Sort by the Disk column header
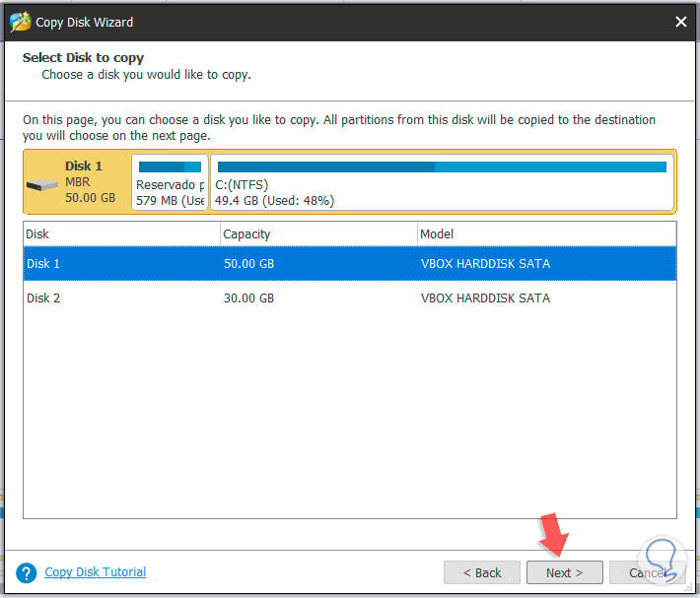The height and width of the screenshot is (598, 700). [121, 234]
